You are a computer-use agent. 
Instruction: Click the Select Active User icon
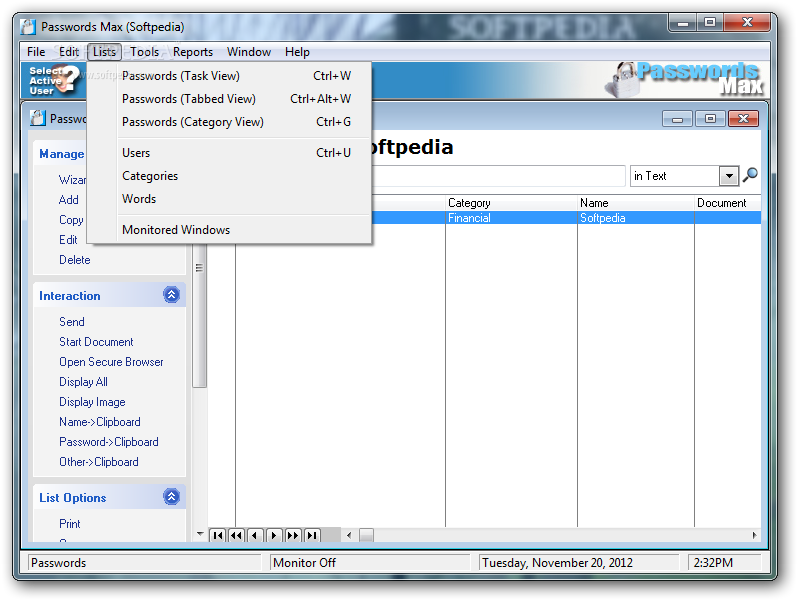tap(53, 80)
